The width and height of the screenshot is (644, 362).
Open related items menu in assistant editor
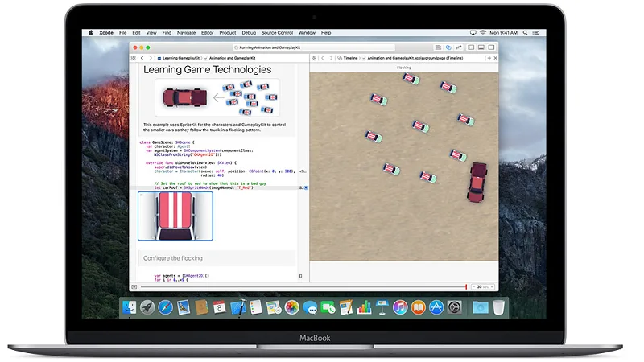[x=314, y=58]
